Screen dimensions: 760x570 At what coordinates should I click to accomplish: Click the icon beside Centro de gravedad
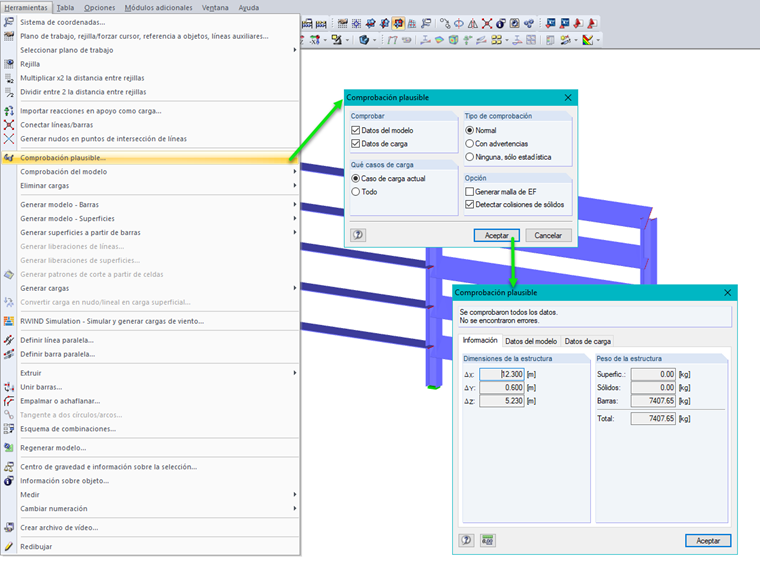pos(9,467)
